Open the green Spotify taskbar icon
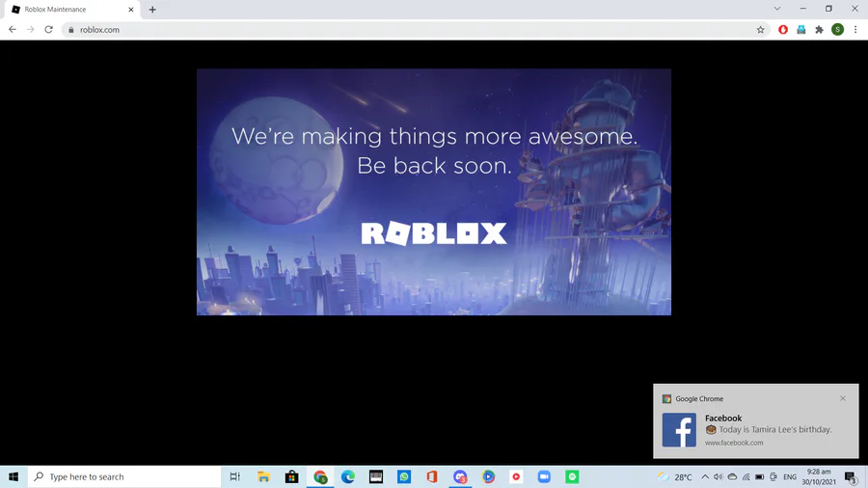Image resolution: width=868 pixels, height=488 pixels. pyautogui.click(x=572, y=476)
